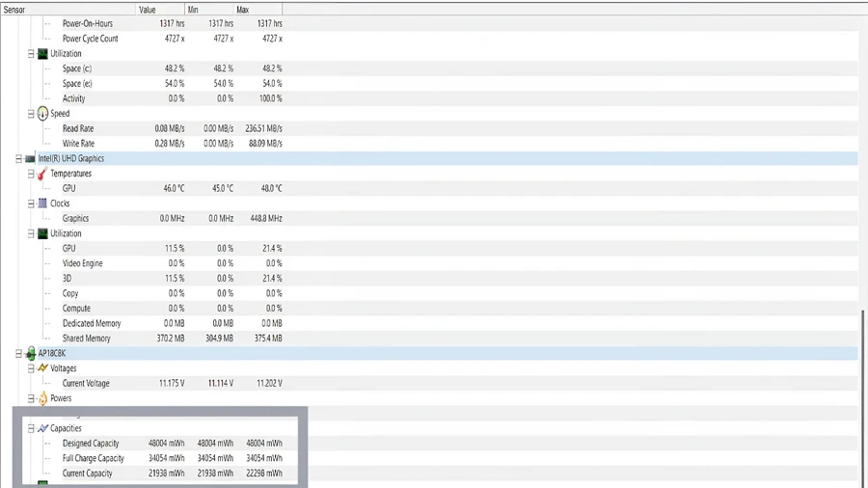Collapse the Intel(R) UHD Graphics node
The width and height of the screenshot is (868, 488).
(x=19, y=159)
